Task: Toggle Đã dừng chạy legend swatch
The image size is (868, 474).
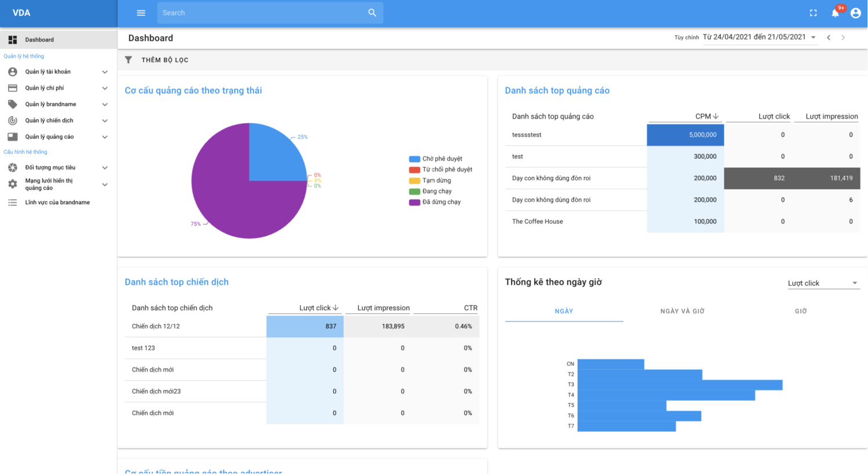Action: pyautogui.click(x=414, y=202)
